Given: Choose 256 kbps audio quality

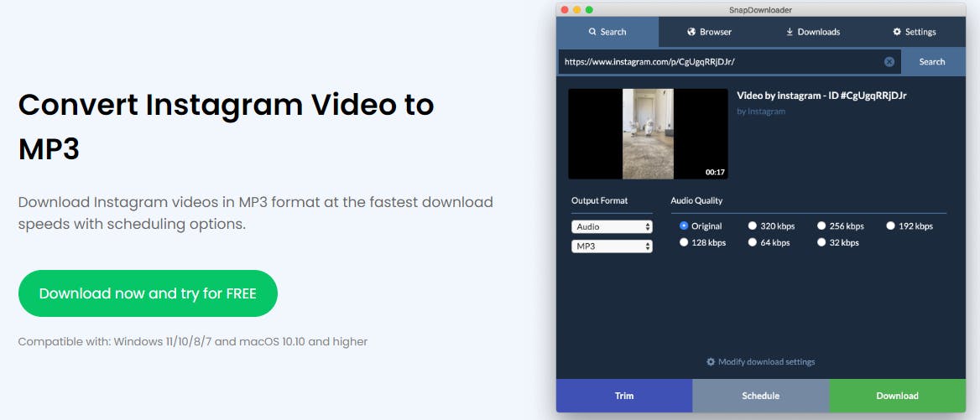Looking at the screenshot, I should (x=822, y=226).
